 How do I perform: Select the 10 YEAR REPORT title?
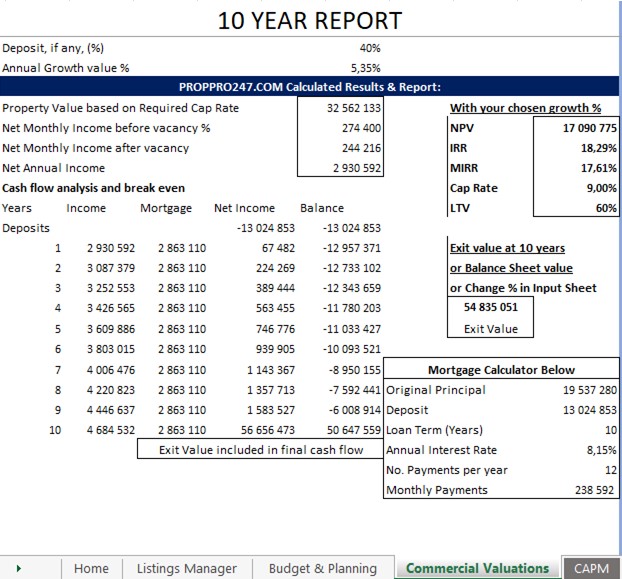coord(310,21)
